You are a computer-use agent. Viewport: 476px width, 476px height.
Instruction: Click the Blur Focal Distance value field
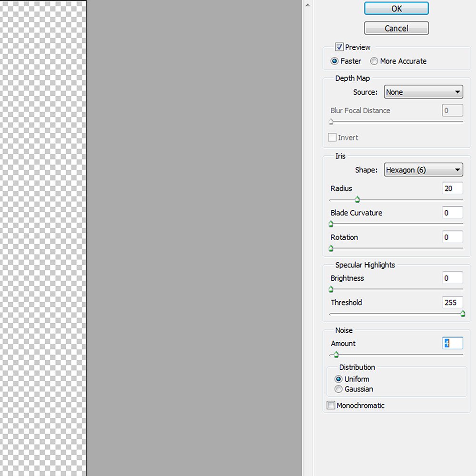(x=452, y=110)
